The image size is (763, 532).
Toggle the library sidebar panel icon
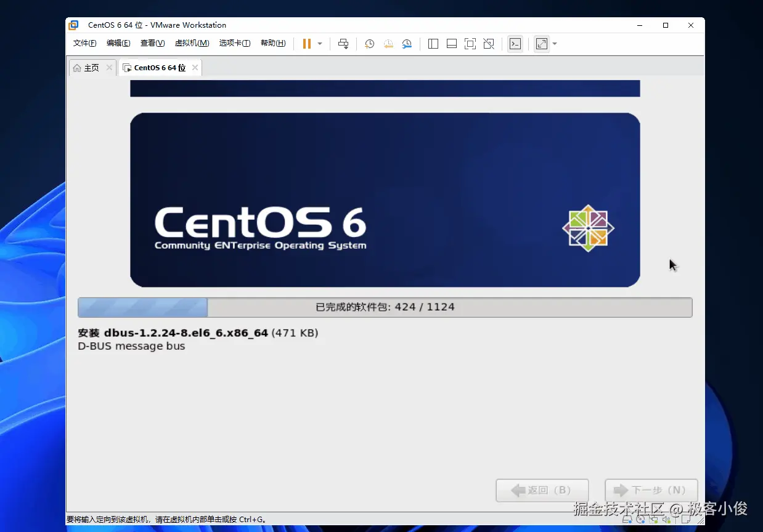433,44
